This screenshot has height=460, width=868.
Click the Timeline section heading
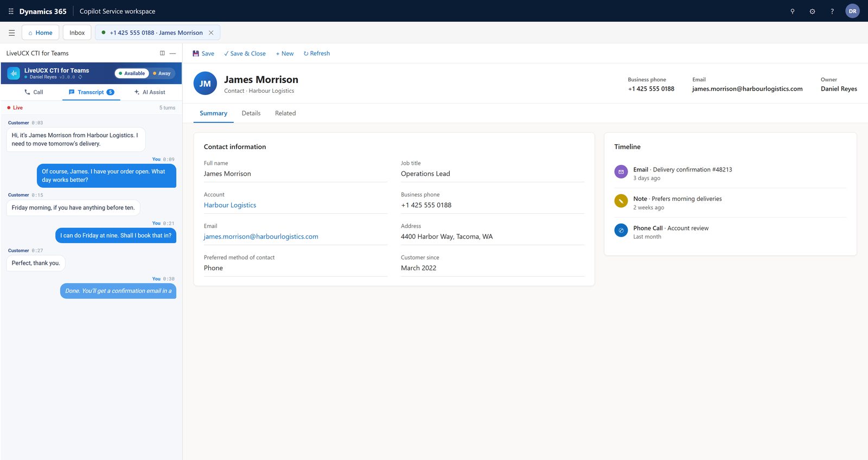tap(627, 146)
